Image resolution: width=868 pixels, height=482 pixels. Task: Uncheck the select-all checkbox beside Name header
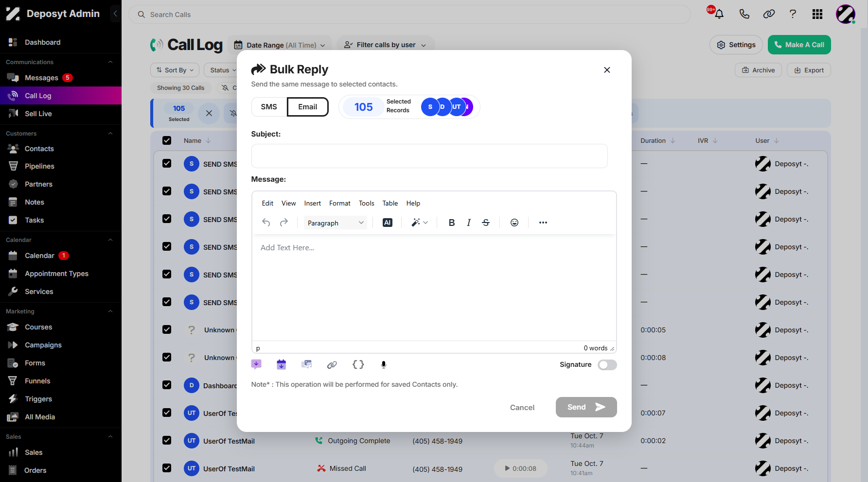coord(167,140)
